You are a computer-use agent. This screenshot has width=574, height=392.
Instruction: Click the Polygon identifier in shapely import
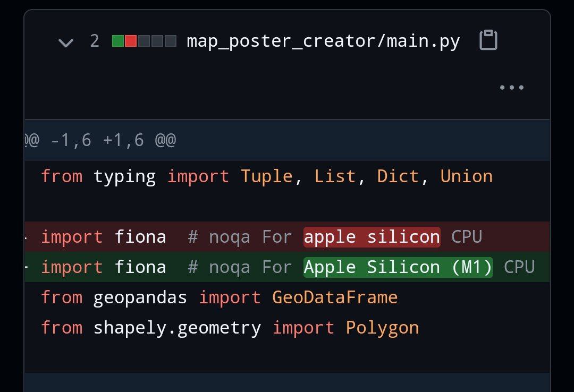point(382,328)
